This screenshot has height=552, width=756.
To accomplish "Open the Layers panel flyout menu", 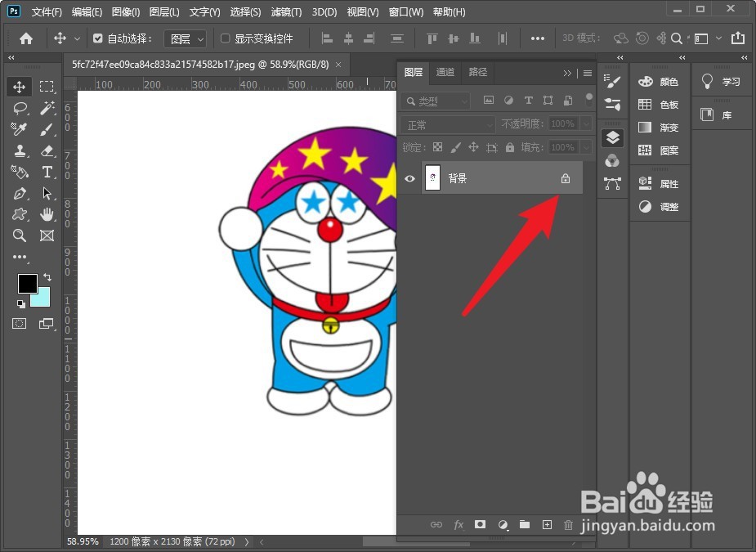I will click(x=588, y=73).
